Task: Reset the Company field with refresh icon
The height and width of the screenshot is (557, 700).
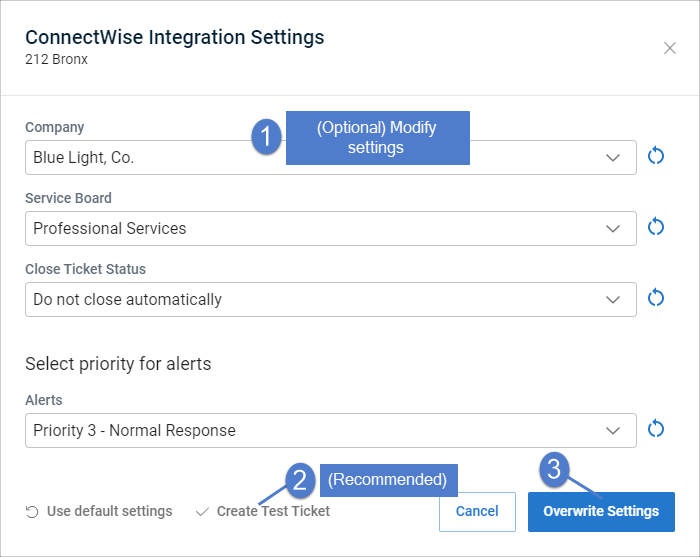Action: (x=656, y=156)
